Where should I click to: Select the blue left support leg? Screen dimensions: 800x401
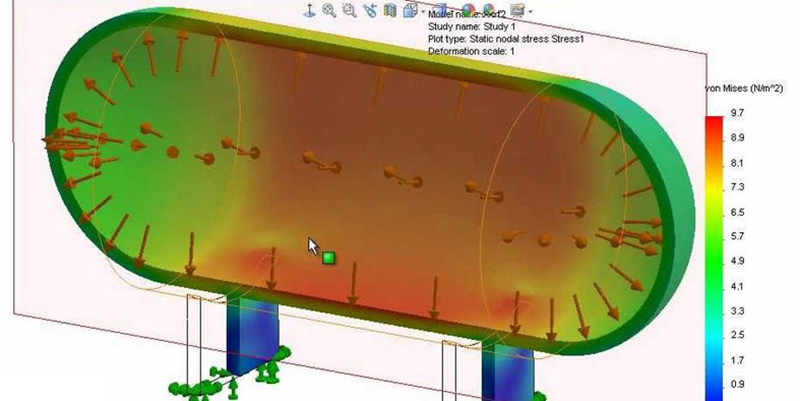tap(252, 336)
